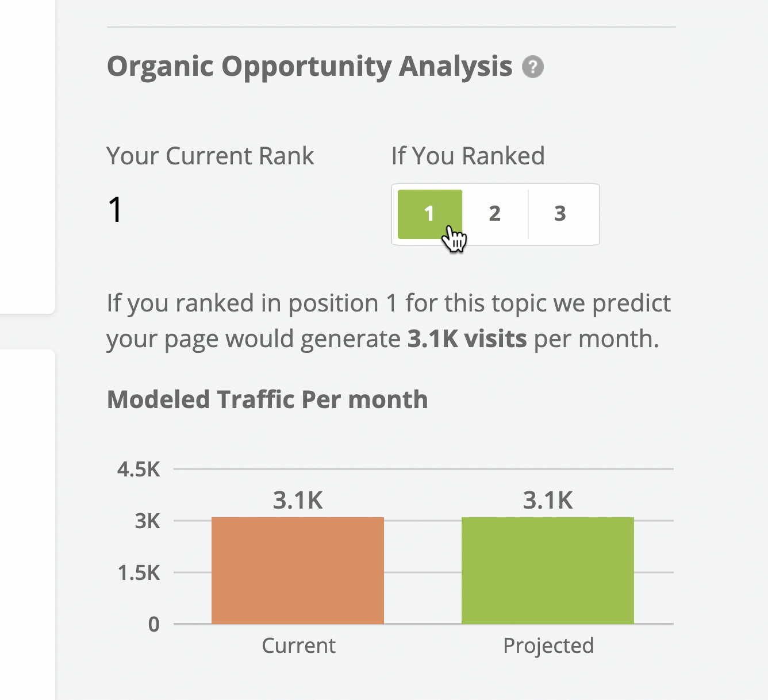
Task: Pick rank 3 in If You Ranked
Action: coord(560,214)
